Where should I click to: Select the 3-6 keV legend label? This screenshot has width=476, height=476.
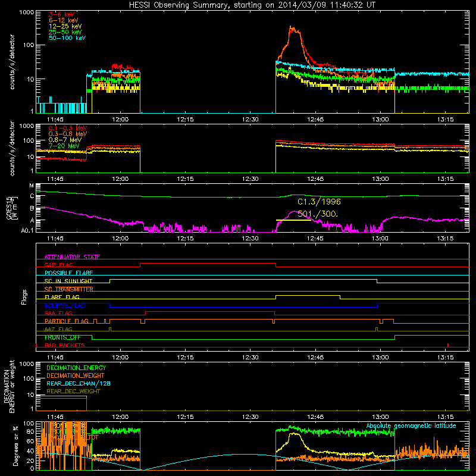click(x=62, y=14)
